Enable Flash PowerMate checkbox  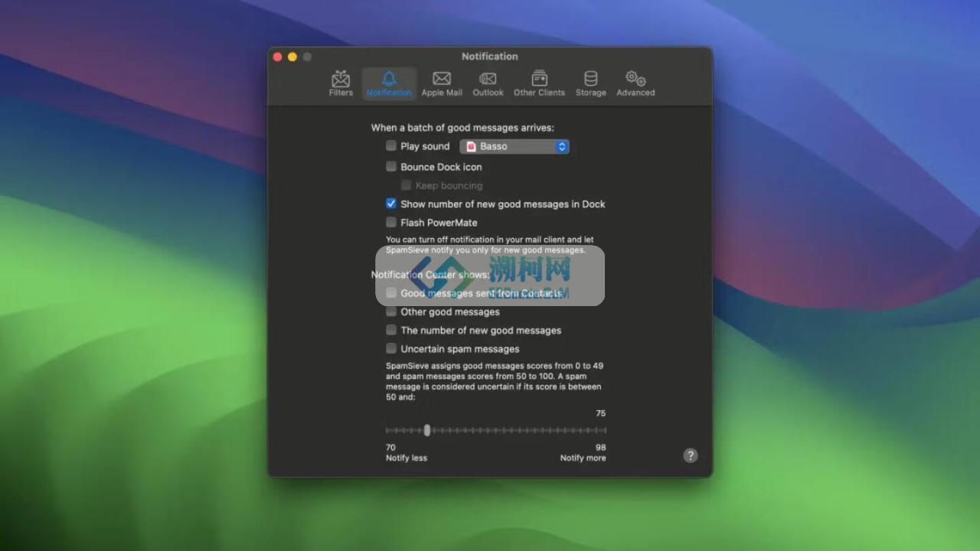[391, 222]
